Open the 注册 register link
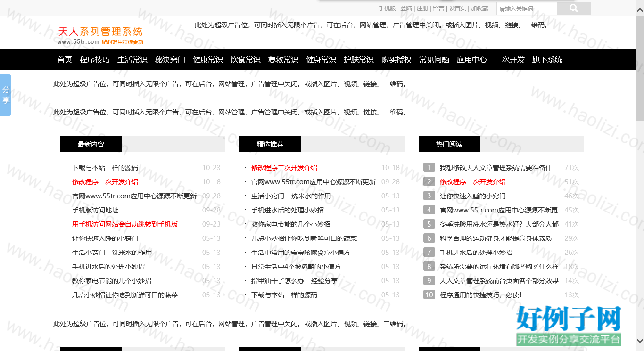This screenshot has width=644, height=351. click(x=422, y=8)
